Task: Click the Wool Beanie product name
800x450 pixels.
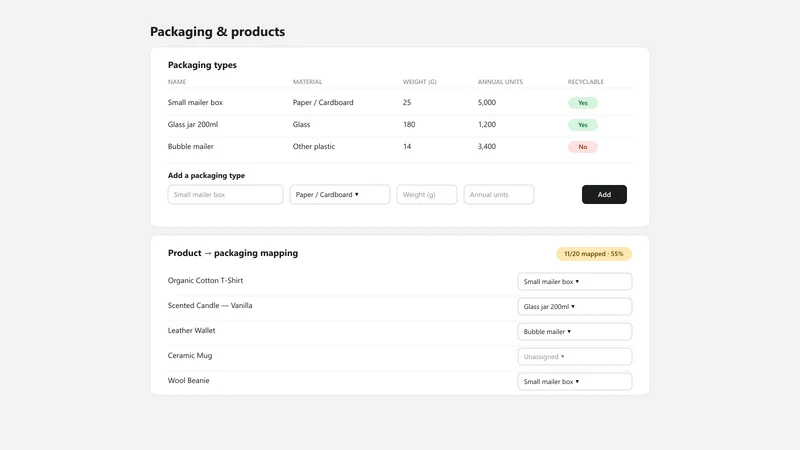Action: [x=189, y=381]
